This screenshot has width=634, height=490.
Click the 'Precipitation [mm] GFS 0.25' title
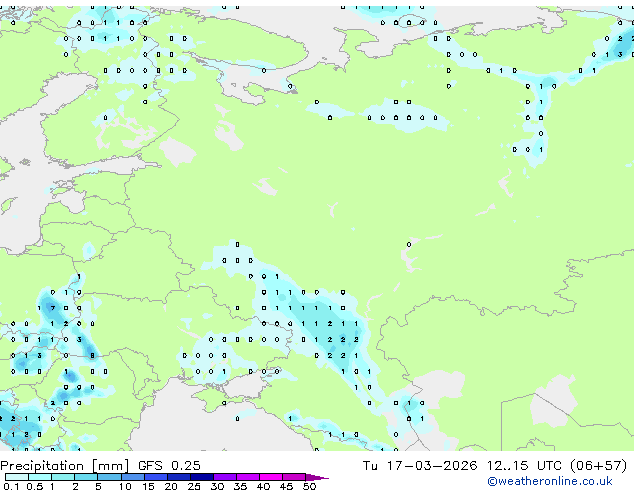(100, 466)
